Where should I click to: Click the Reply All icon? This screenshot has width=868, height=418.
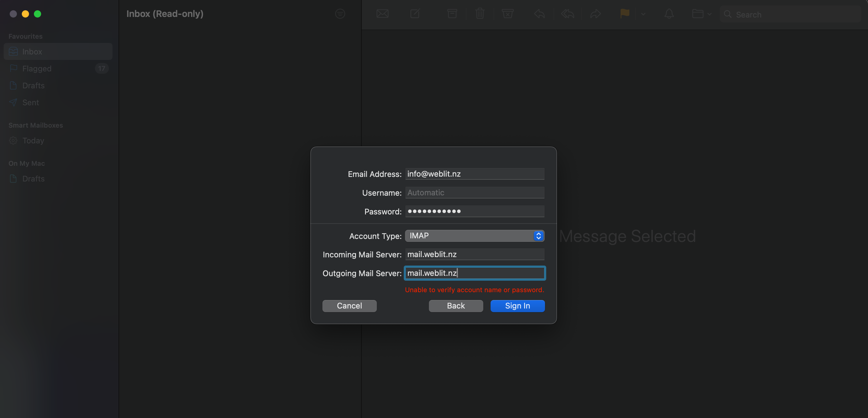568,14
